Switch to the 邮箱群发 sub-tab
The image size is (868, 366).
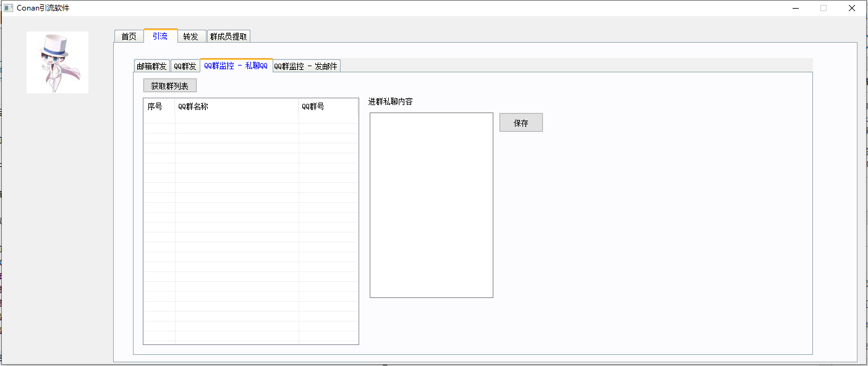coord(151,66)
